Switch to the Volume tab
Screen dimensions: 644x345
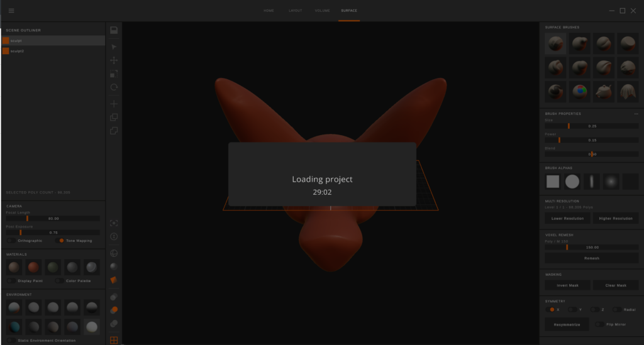pyautogui.click(x=322, y=11)
